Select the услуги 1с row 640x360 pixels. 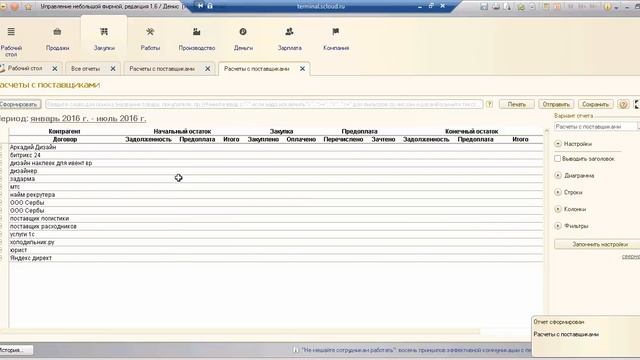point(276,234)
